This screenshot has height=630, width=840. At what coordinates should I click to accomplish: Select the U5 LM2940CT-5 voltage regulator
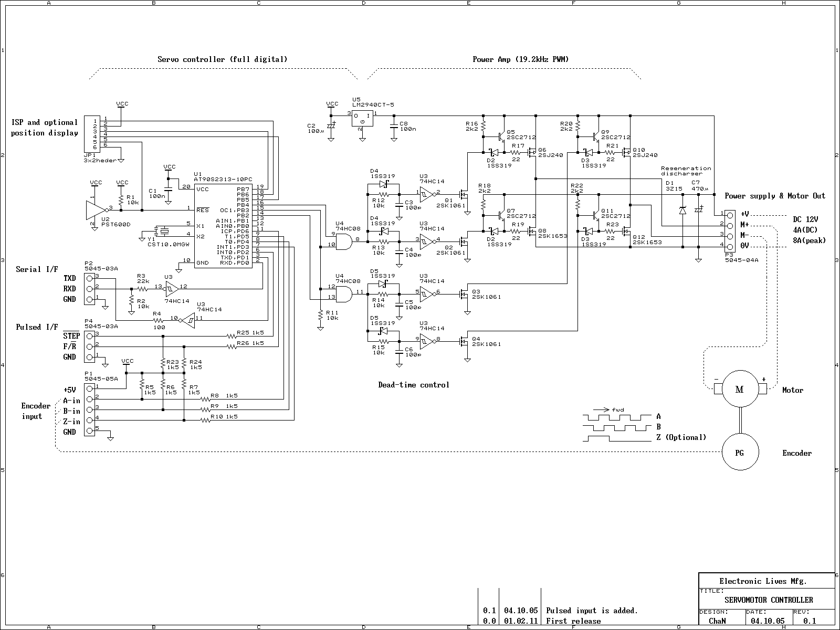point(362,118)
